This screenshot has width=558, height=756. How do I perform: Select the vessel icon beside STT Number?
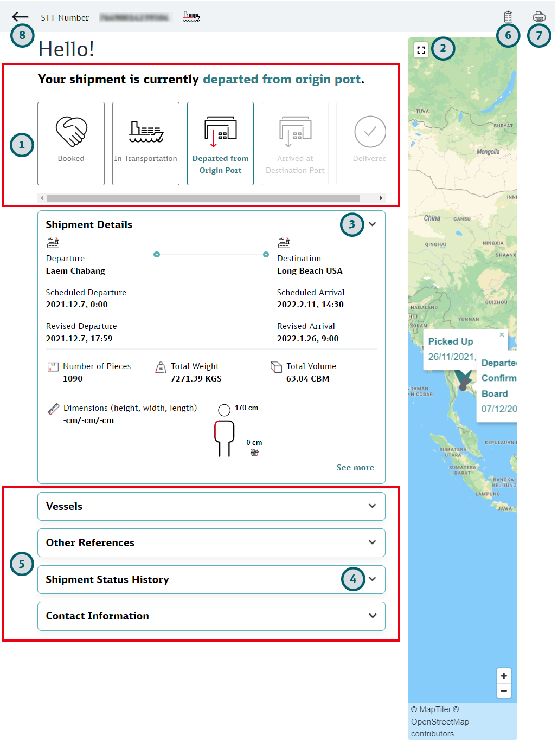tap(191, 16)
